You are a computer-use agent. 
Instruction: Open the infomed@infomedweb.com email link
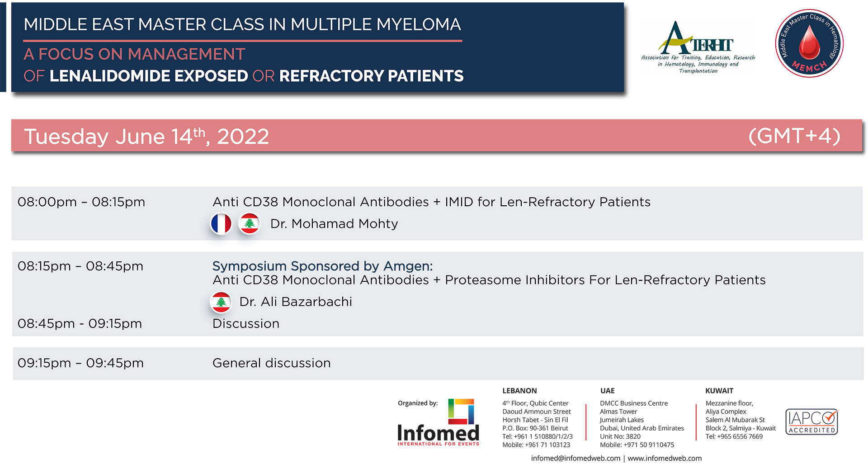(576, 458)
